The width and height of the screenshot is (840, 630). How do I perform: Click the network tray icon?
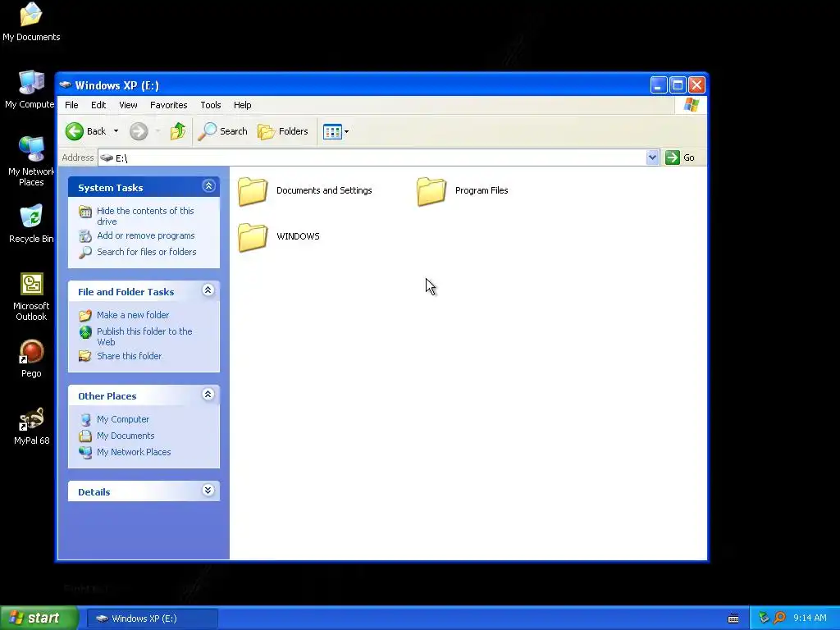click(x=764, y=618)
